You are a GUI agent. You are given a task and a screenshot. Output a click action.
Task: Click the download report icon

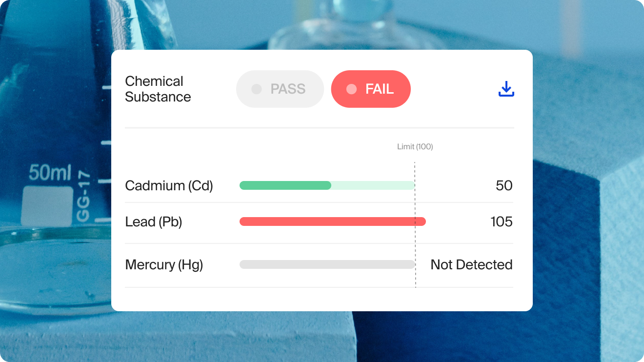pyautogui.click(x=506, y=89)
